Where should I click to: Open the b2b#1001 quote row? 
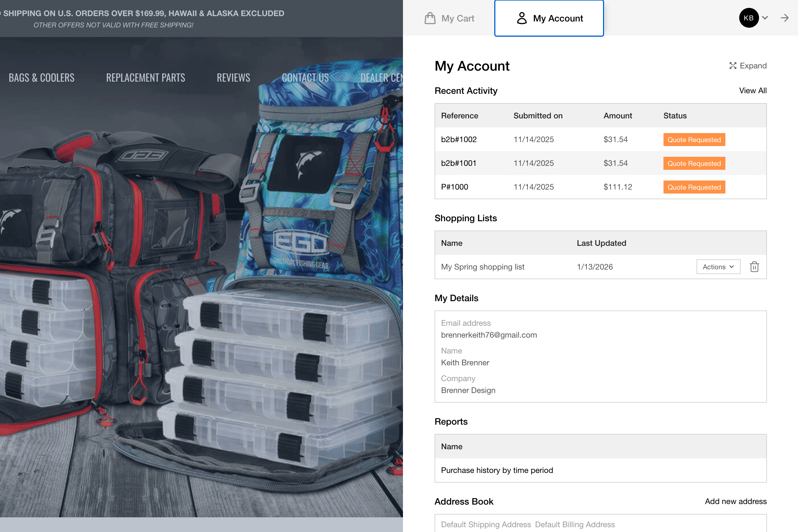point(459,163)
